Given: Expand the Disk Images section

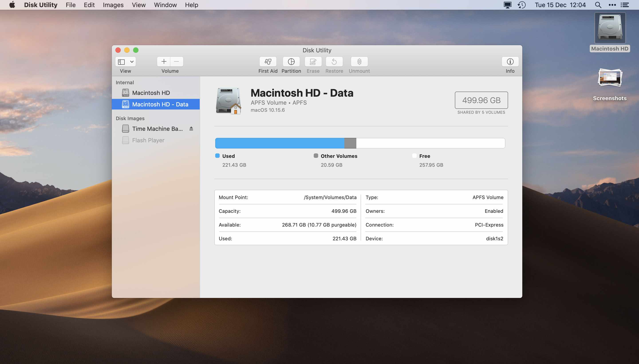Looking at the screenshot, I should [130, 117].
